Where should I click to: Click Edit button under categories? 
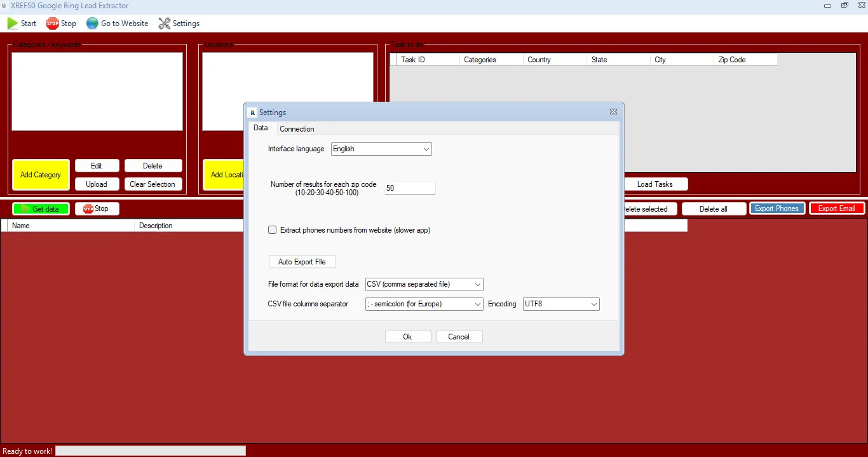pos(97,166)
